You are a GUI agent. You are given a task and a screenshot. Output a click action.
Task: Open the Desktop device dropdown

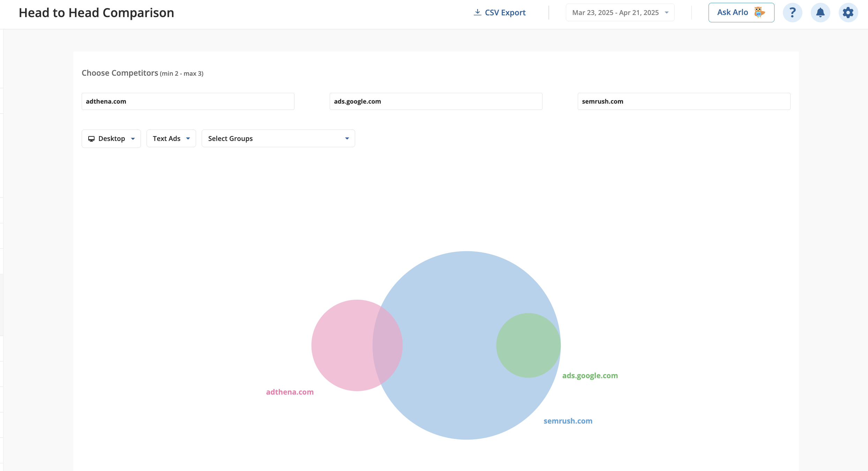pyautogui.click(x=111, y=139)
